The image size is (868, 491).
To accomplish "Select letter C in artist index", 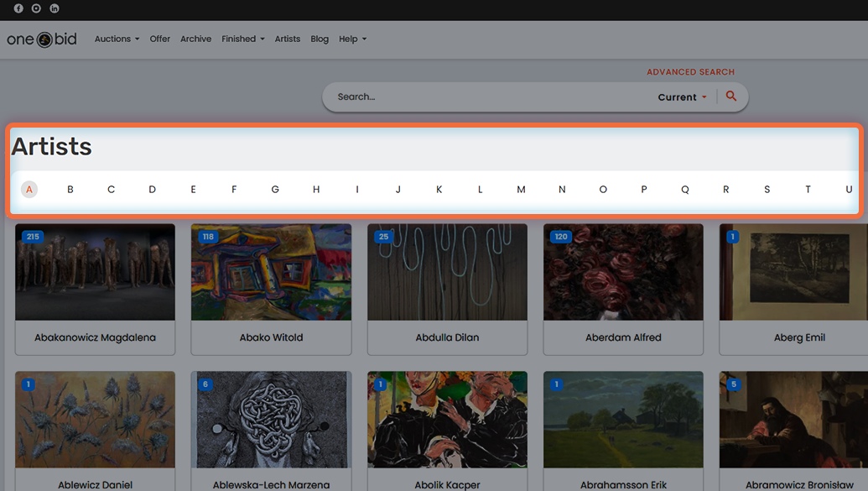I will 112,190.
